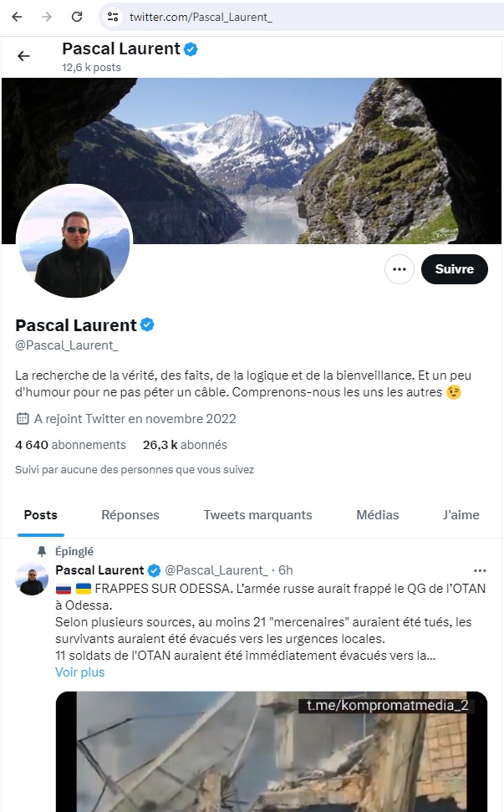Click the browser back arrow

tap(17, 17)
